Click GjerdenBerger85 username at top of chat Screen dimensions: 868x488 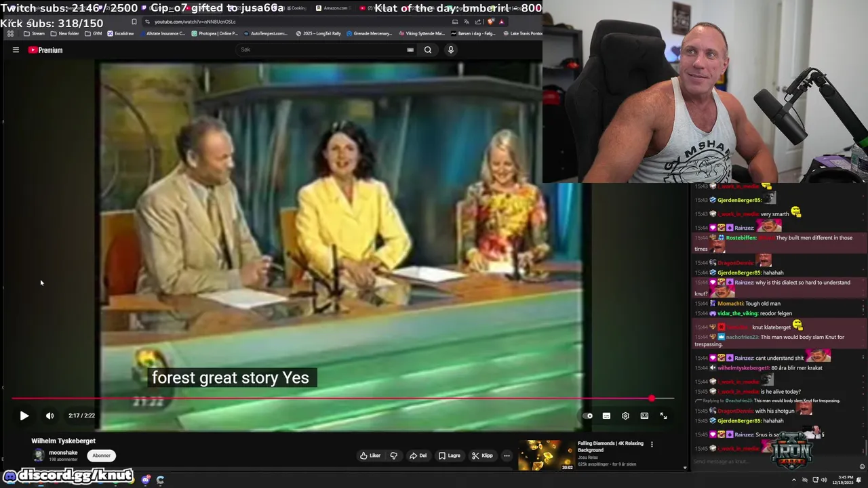tap(739, 200)
